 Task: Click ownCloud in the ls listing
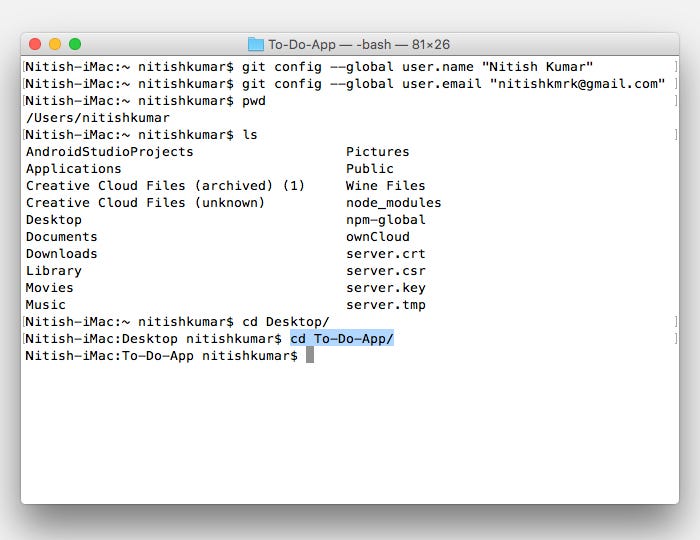click(x=377, y=237)
